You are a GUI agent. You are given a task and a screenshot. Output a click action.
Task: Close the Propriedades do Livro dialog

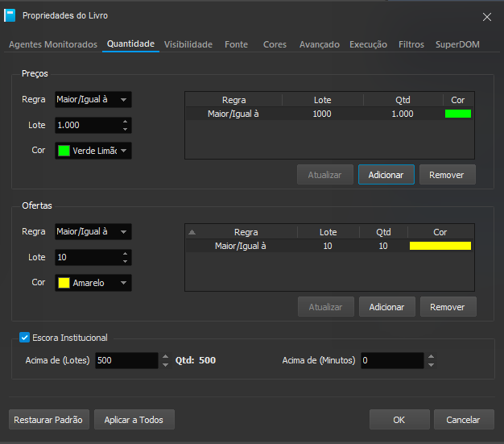point(486,17)
